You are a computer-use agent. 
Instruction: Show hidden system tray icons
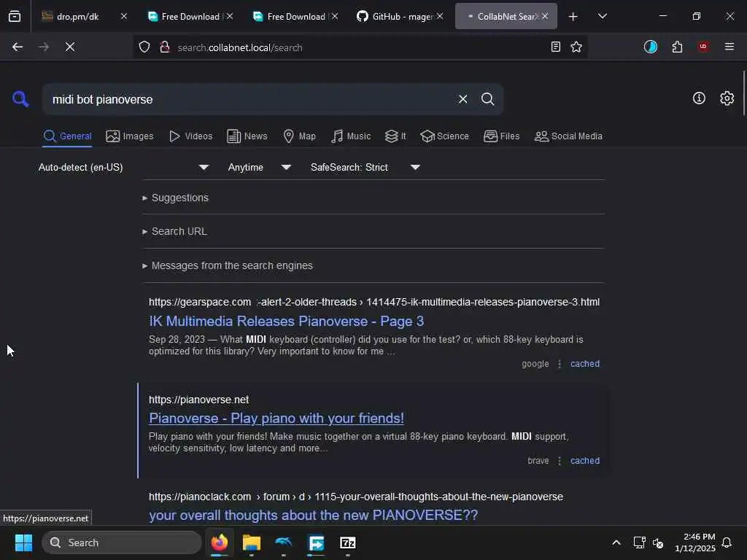pos(616,542)
